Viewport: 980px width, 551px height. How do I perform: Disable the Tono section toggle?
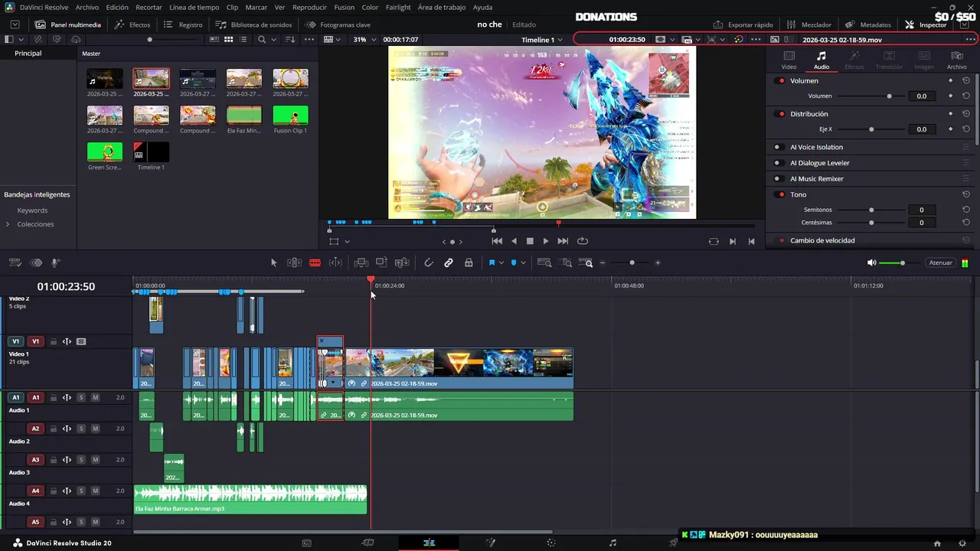click(781, 194)
